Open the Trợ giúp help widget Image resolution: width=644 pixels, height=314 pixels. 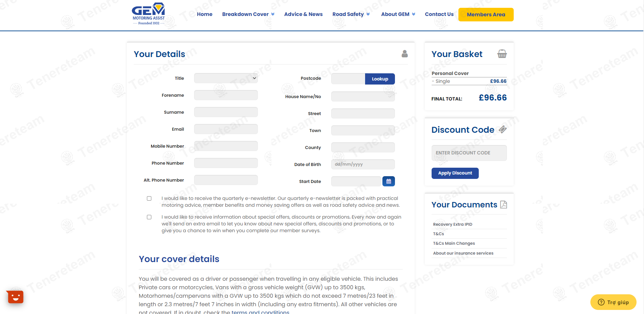click(613, 302)
